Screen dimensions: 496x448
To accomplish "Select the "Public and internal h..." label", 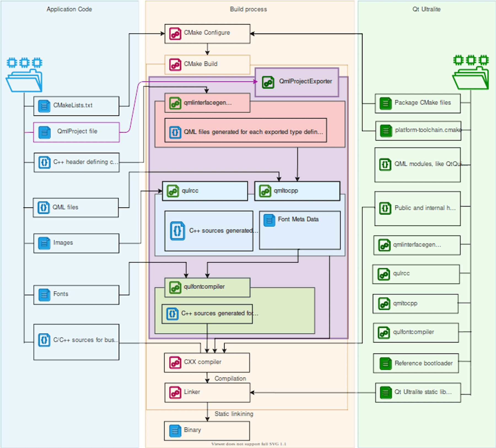I will [x=425, y=208].
